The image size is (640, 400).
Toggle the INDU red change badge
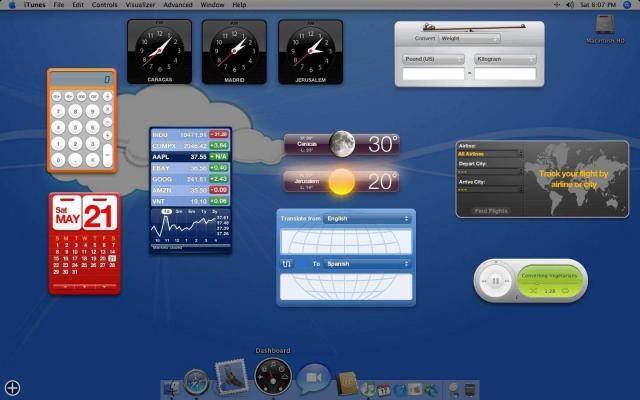click(x=219, y=135)
